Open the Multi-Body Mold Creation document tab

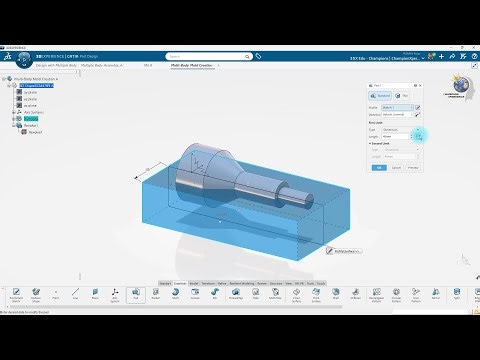(x=192, y=65)
